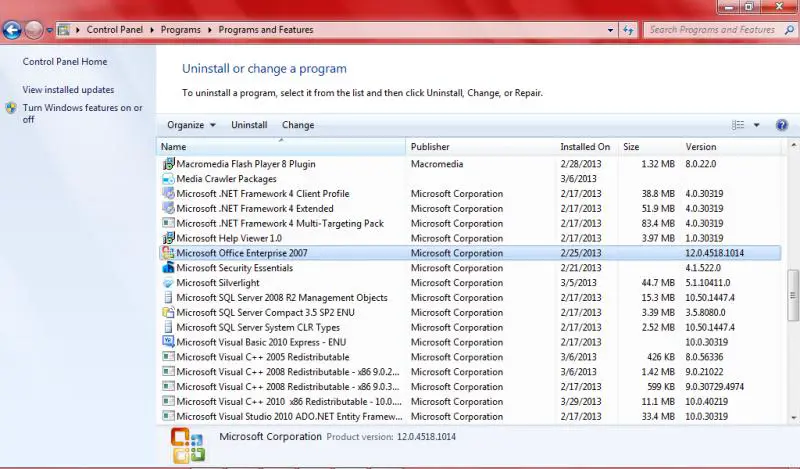The image size is (800, 469).
Task: Sort by Publisher column header
Action: coord(481,147)
